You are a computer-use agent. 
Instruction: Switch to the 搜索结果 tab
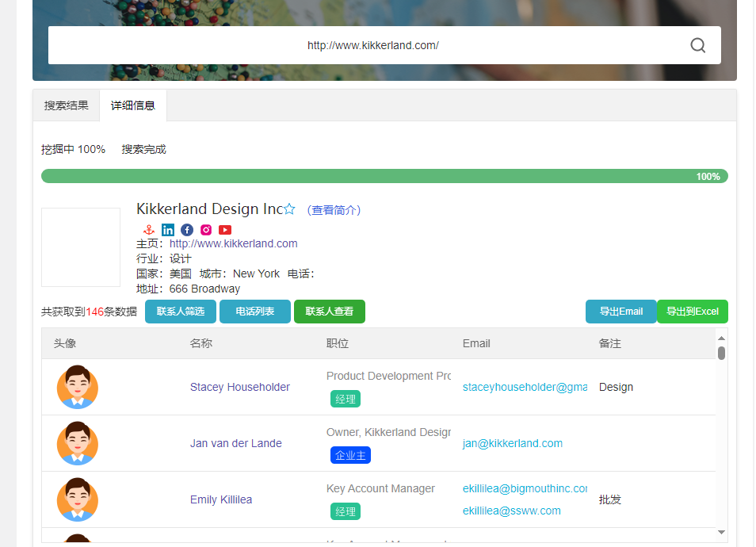[67, 105]
